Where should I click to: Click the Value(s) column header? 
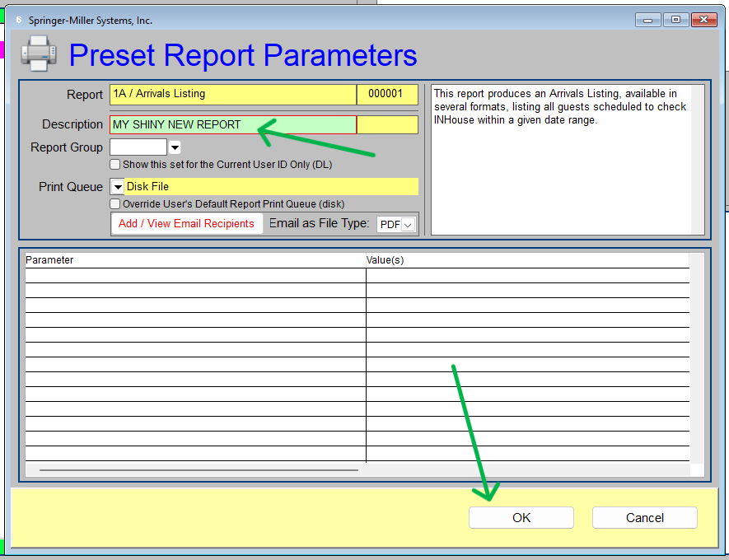527,260
